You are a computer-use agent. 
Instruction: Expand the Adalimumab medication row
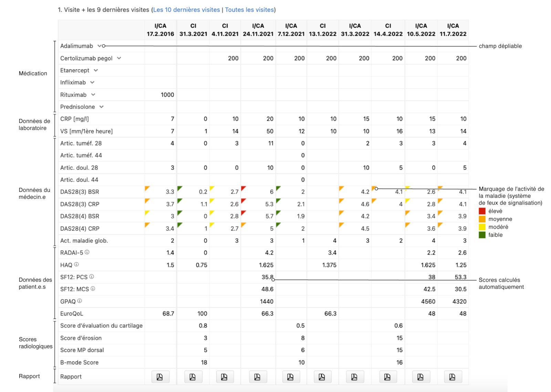click(x=100, y=46)
